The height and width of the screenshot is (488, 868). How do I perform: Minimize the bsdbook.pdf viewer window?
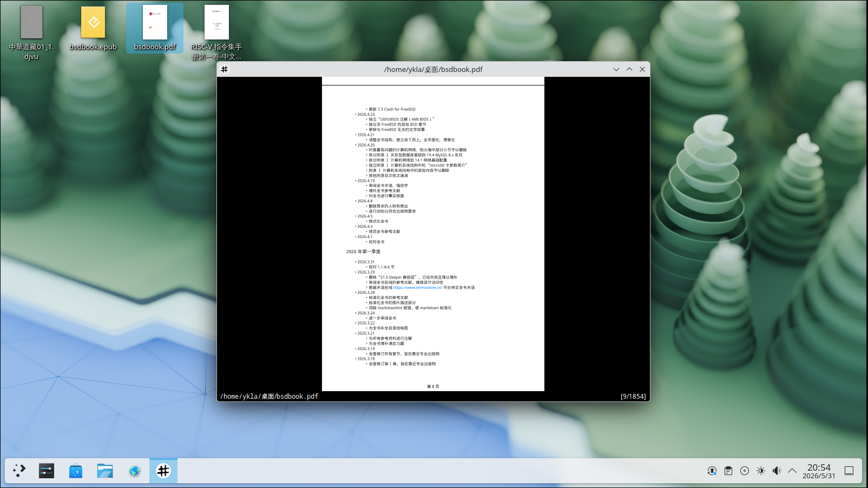point(616,69)
